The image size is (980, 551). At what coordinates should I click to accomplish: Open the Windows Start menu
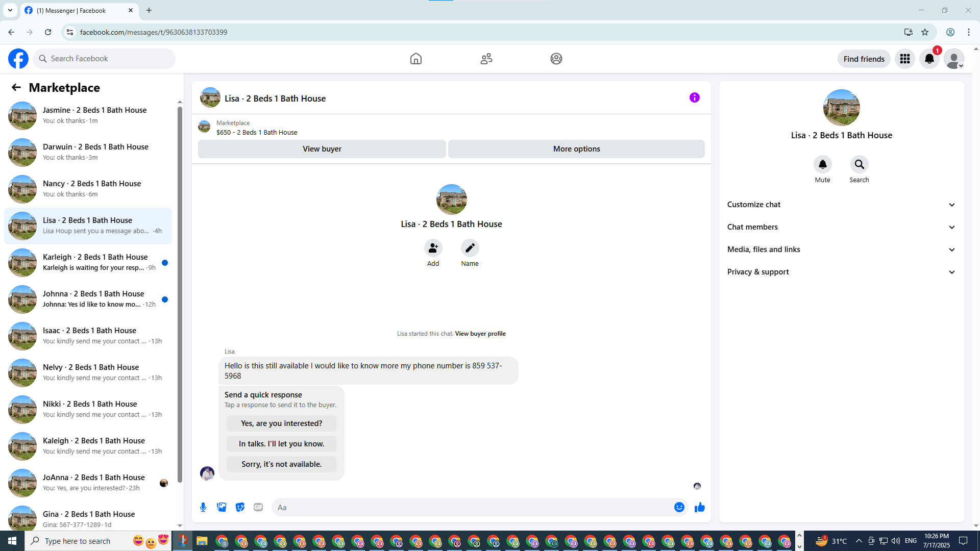click(x=12, y=541)
